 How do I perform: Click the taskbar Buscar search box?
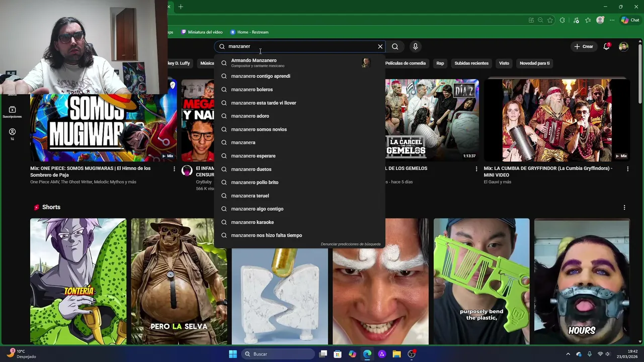[277, 354]
